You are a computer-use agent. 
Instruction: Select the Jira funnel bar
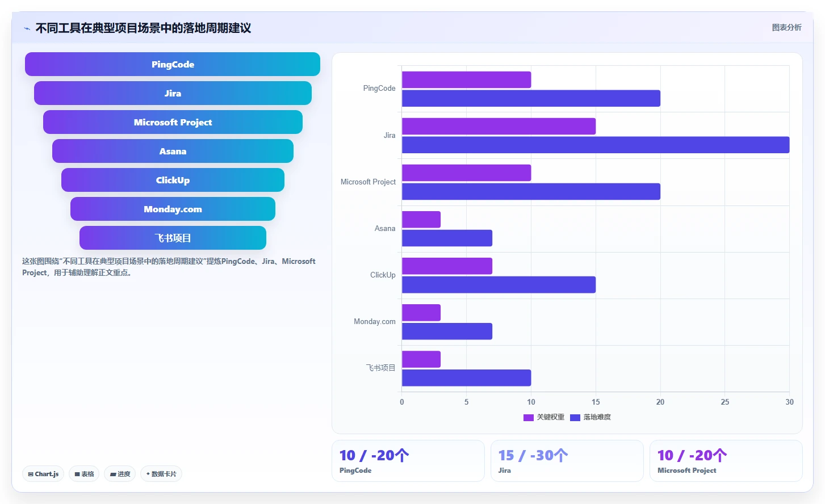[x=173, y=93]
